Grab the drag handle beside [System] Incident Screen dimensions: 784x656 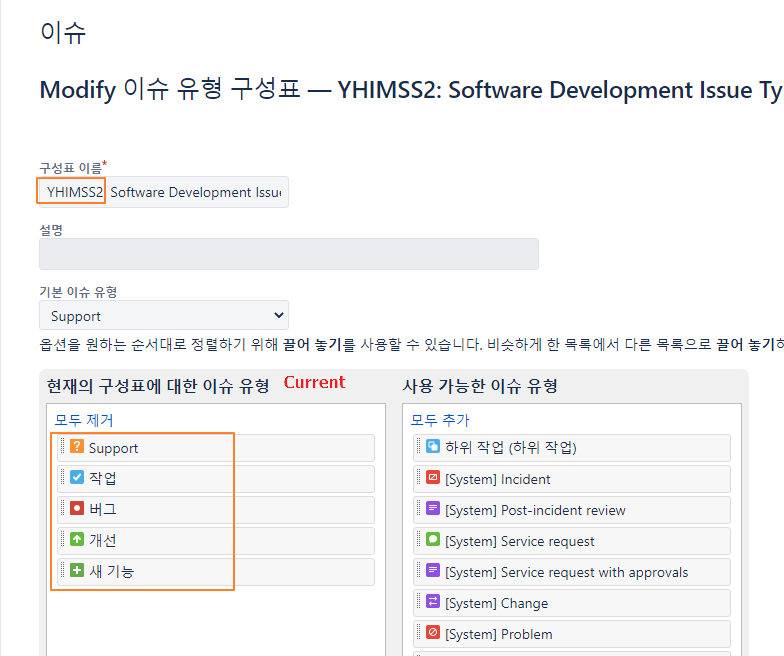pos(418,477)
